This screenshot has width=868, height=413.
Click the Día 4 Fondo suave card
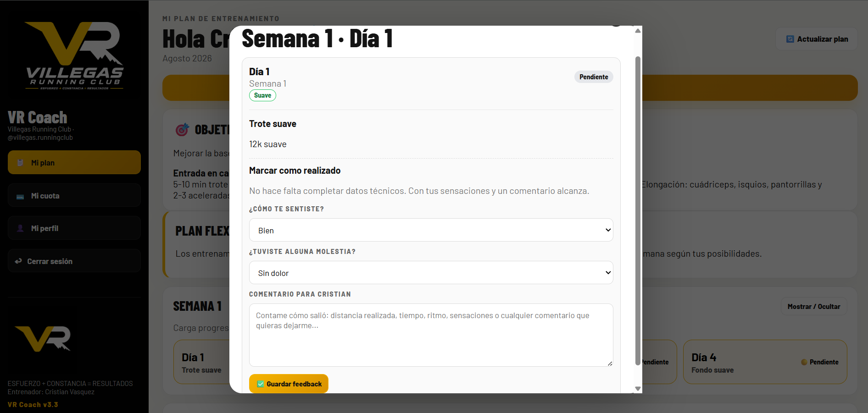tap(765, 362)
